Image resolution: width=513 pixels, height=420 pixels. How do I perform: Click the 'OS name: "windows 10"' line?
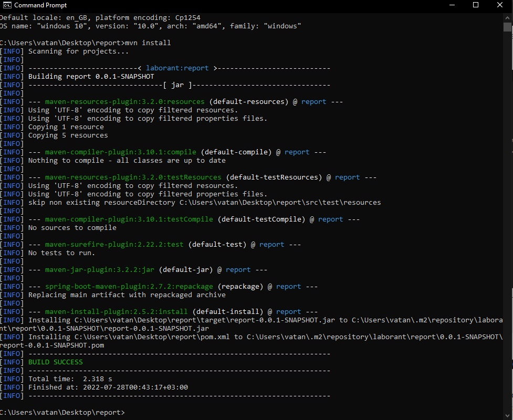tap(151, 26)
